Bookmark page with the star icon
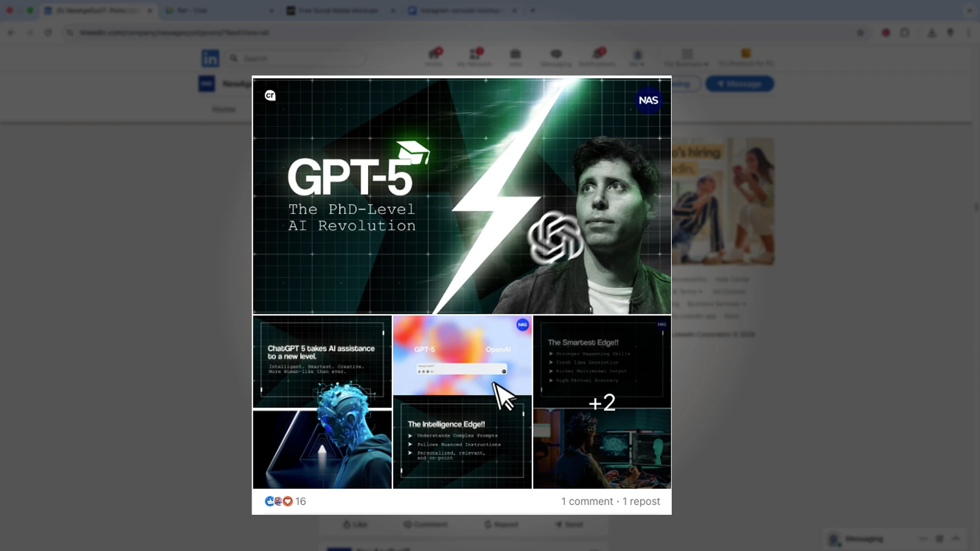980x551 pixels. click(861, 33)
